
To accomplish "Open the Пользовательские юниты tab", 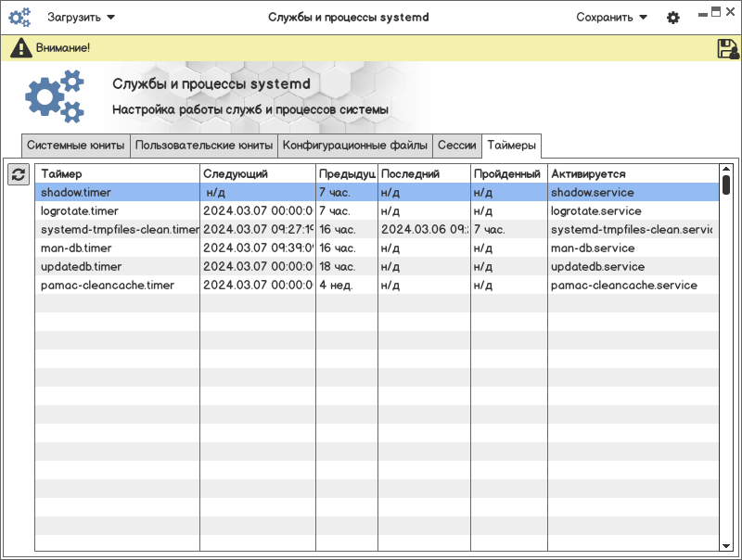I will (204, 146).
